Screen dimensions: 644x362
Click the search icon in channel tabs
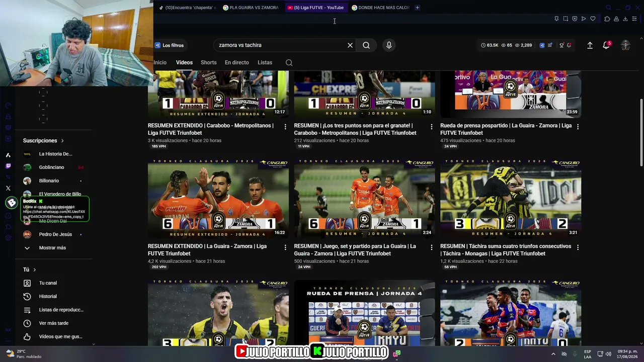[x=289, y=63]
